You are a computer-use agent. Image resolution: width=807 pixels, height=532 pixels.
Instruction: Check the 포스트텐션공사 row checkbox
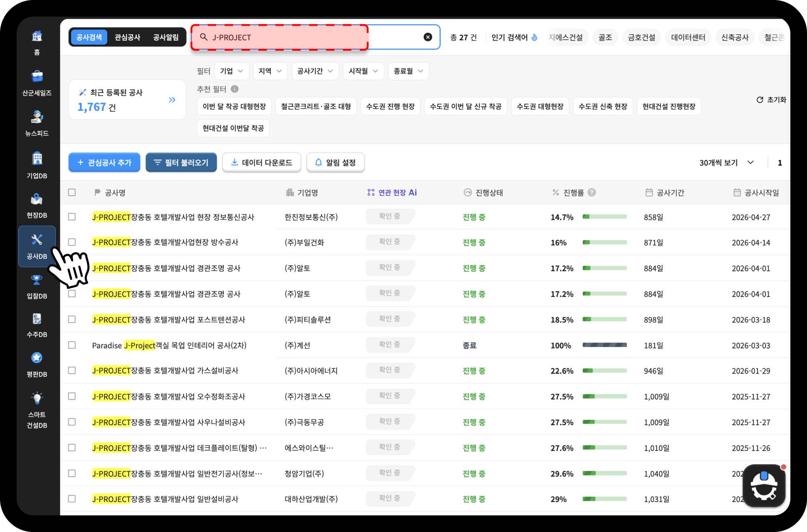click(72, 319)
